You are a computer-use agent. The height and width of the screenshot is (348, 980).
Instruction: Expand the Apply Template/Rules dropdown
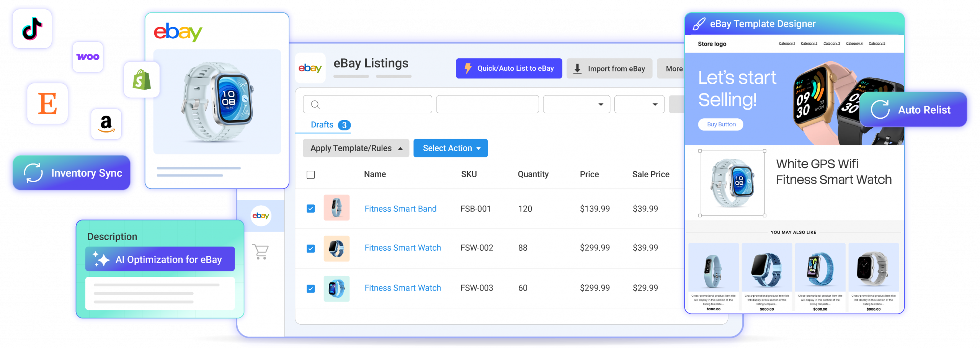pyautogui.click(x=356, y=148)
